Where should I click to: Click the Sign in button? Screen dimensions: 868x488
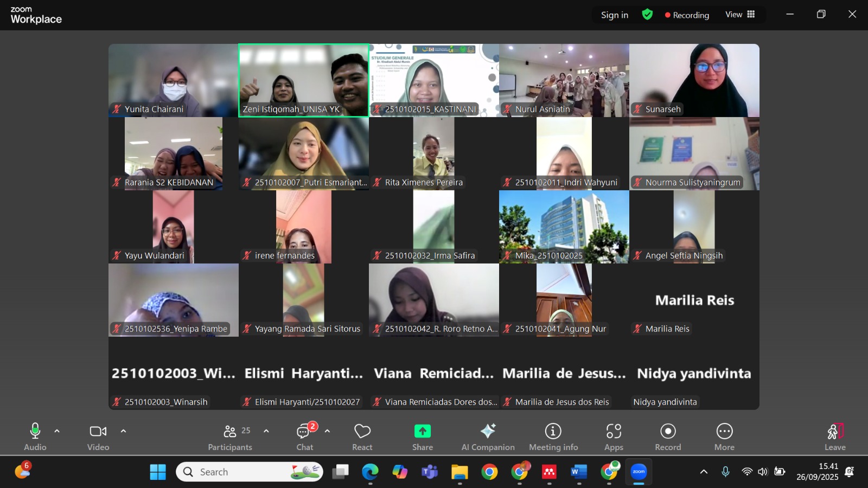pos(614,15)
